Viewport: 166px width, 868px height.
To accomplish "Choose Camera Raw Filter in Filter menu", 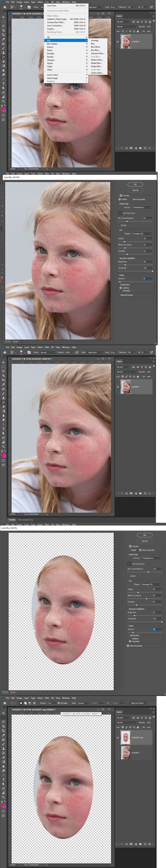I will point(66,22).
